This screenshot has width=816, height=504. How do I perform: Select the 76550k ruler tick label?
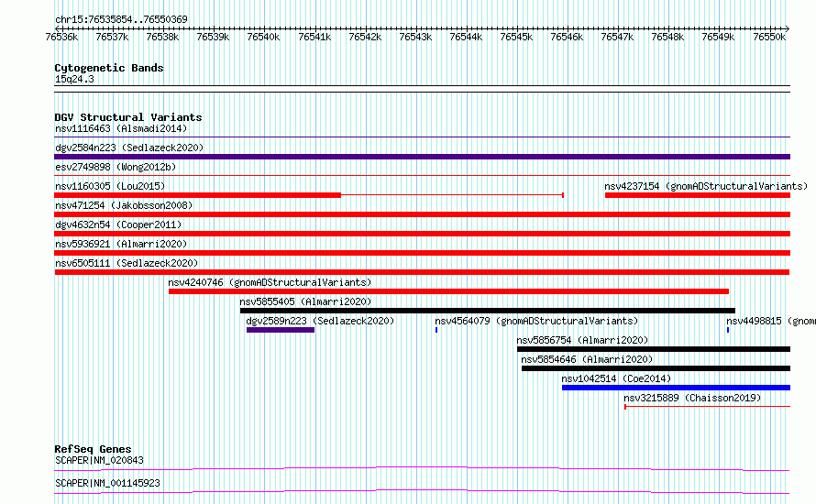[769, 37]
